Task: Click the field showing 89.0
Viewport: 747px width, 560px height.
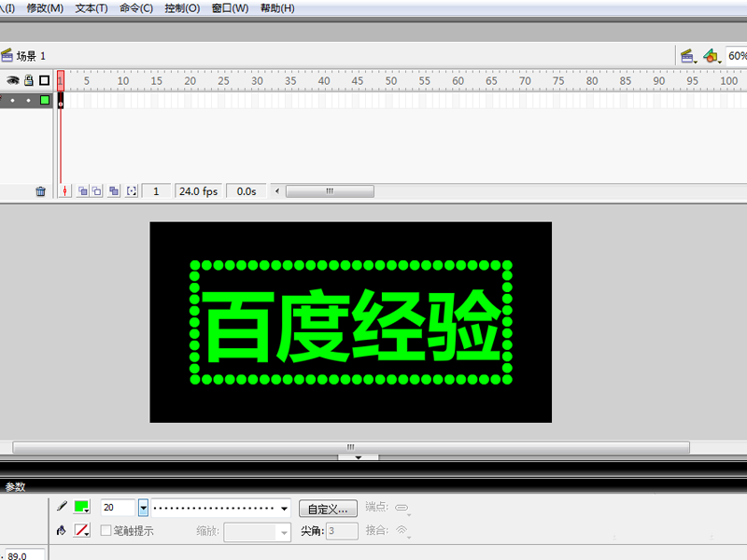Action: (25, 555)
